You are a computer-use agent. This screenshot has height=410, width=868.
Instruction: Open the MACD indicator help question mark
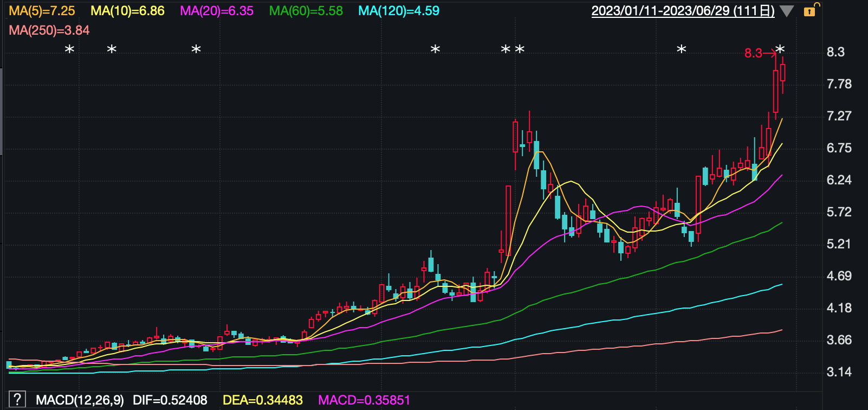point(17,400)
